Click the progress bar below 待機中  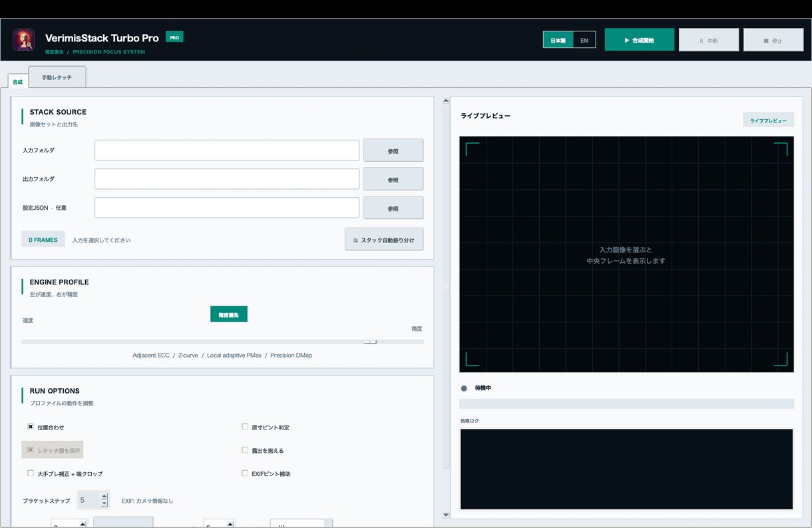pos(626,403)
